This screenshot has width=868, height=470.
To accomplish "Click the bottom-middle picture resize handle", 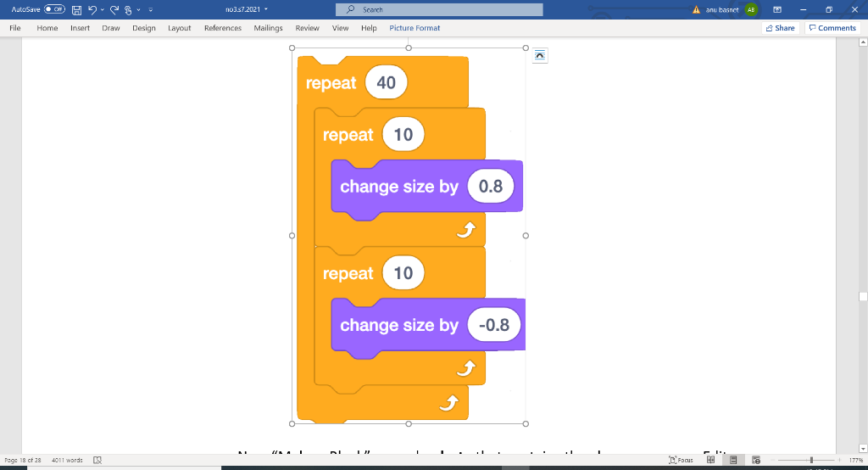I will [409, 424].
